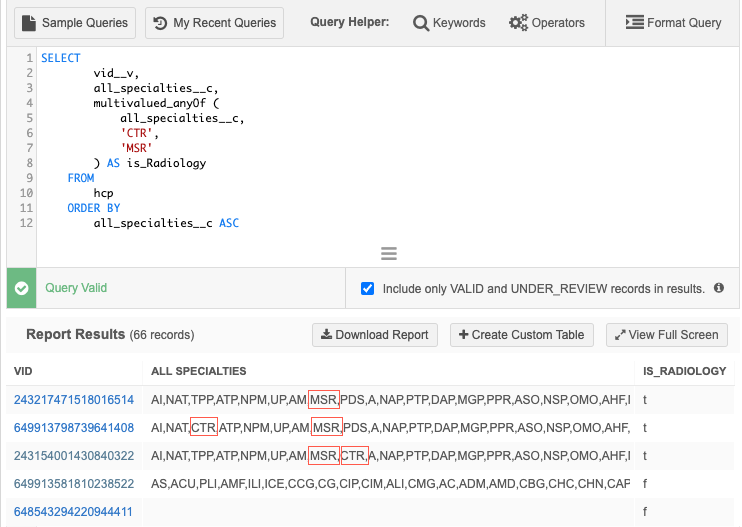Click the ALL SPECIALTIES column header
The height and width of the screenshot is (527, 742).
(x=197, y=372)
